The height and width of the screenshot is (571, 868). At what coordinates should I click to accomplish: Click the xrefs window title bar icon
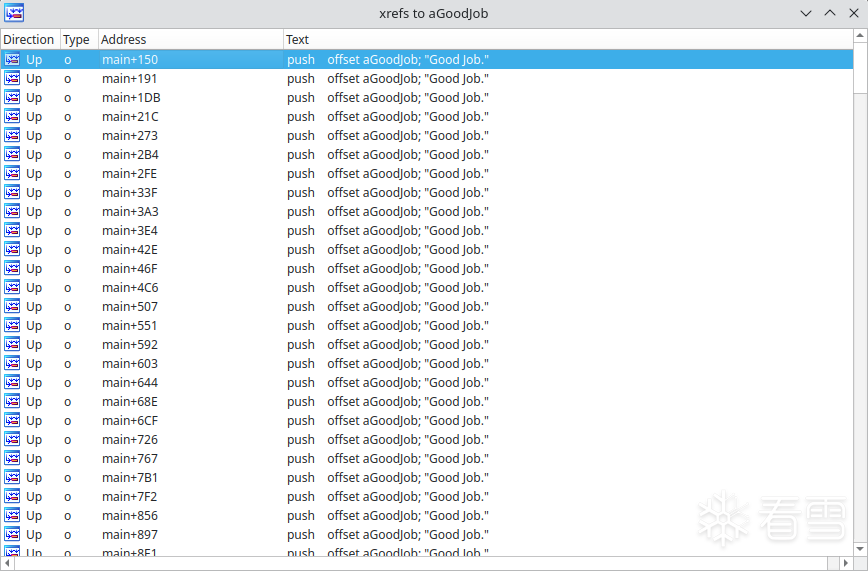coord(14,13)
